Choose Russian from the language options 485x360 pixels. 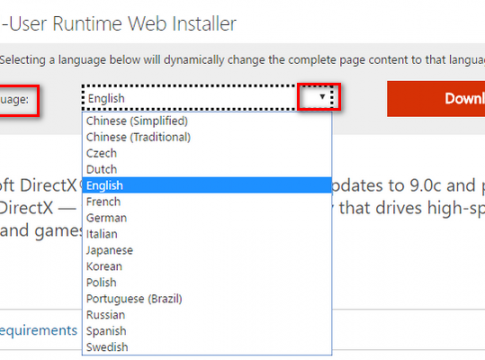point(207,315)
